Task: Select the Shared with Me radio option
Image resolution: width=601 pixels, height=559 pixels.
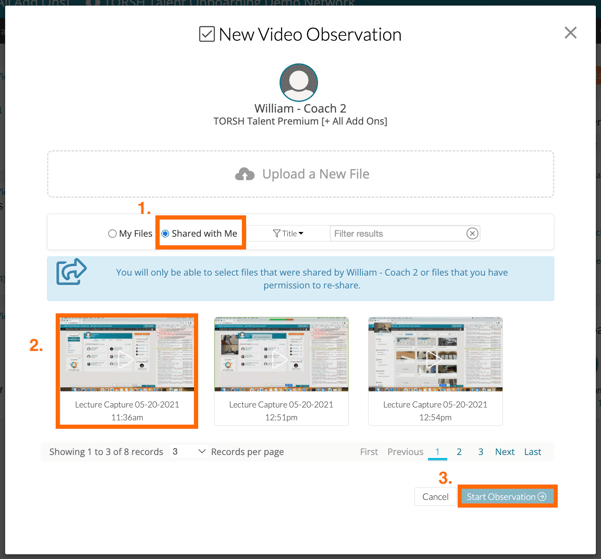Action: [166, 234]
